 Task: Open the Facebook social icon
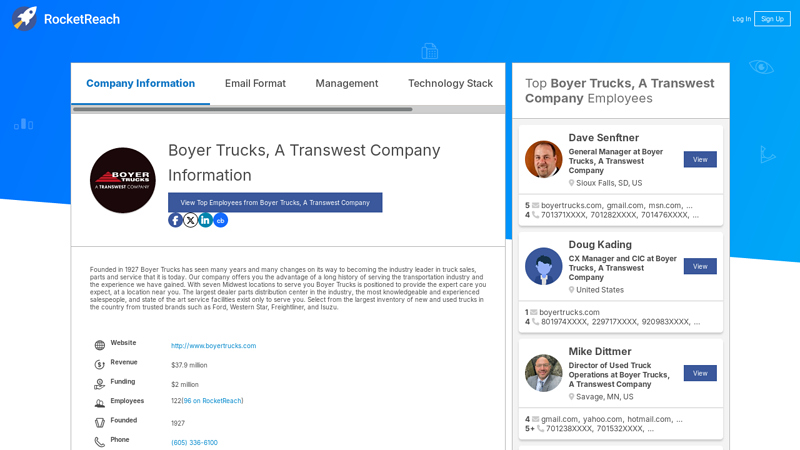point(175,220)
